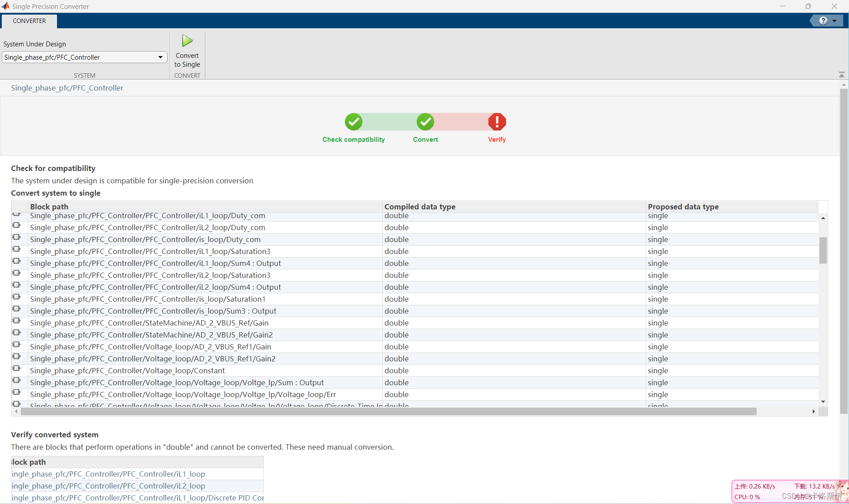Screen dimensions: 849x504
Task: Click block icon beside is_loop/Saturation1 row
Action: [17, 297]
